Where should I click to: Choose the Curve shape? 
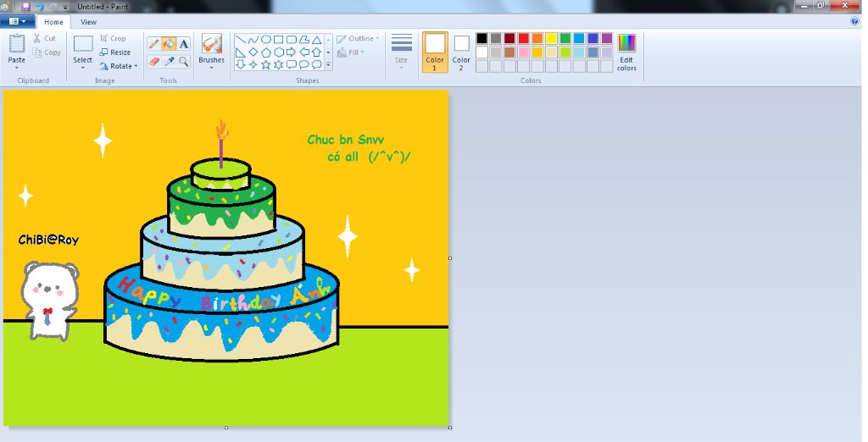coord(253,40)
